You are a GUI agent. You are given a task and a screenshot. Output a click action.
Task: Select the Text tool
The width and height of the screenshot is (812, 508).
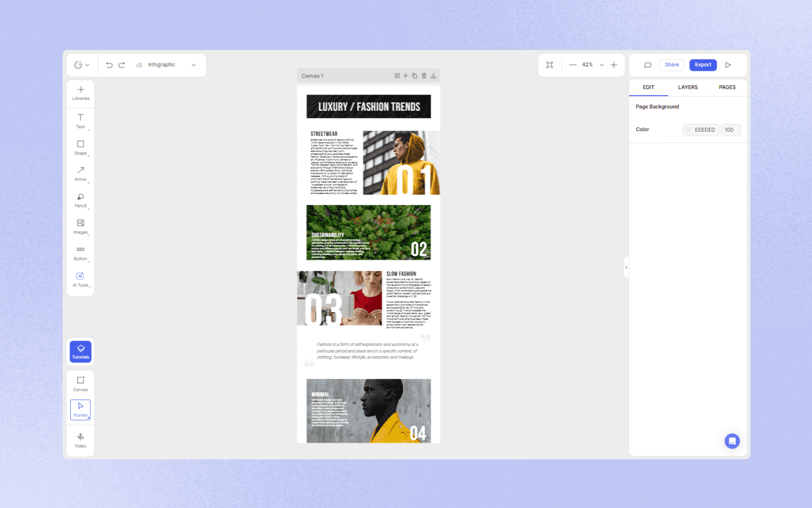coord(80,122)
